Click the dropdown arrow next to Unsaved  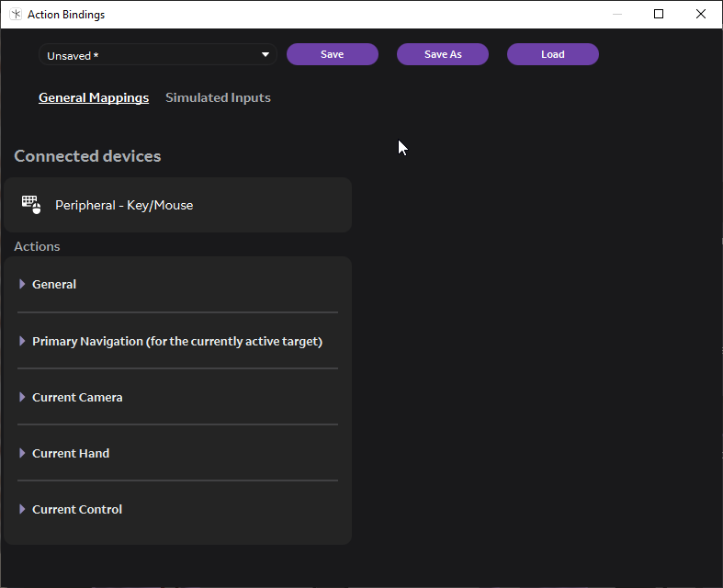tap(265, 54)
